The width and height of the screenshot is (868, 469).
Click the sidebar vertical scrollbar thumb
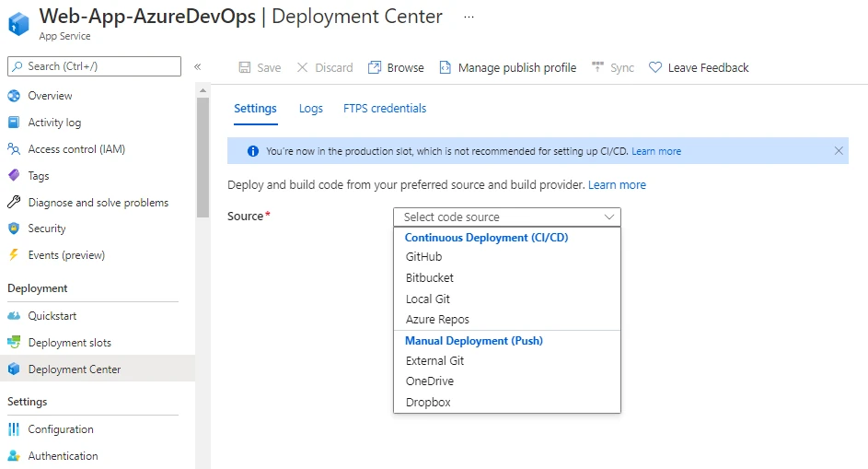point(203,158)
